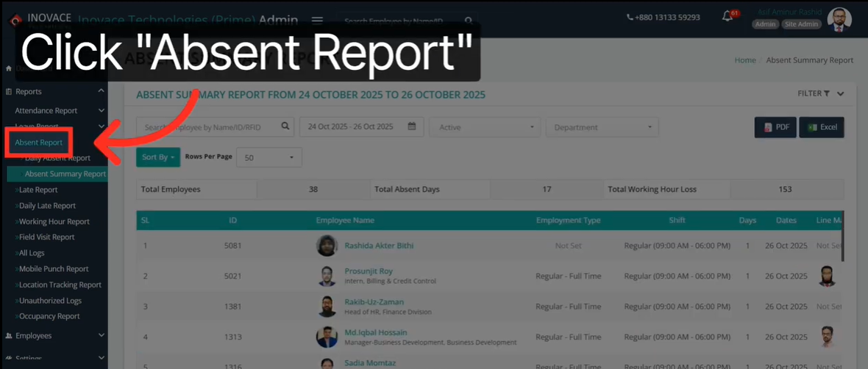Viewport: 868px width, 369px height.
Task: Open Working Hour Report menu item
Action: pyautogui.click(x=54, y=221)
